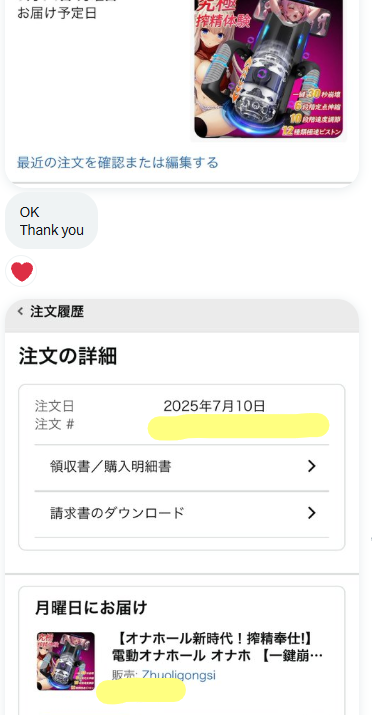Image resolution: width=372 pixels, height=715 pixels.
Task: Expand the 領収書/購入明細書 arrow
Action: coord(311,466)
